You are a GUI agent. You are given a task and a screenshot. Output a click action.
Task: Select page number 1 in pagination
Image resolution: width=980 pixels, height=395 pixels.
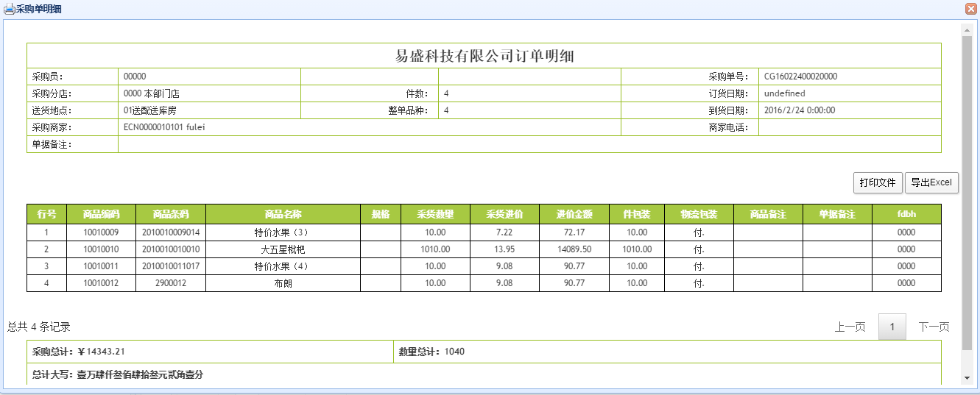(892, 327)
